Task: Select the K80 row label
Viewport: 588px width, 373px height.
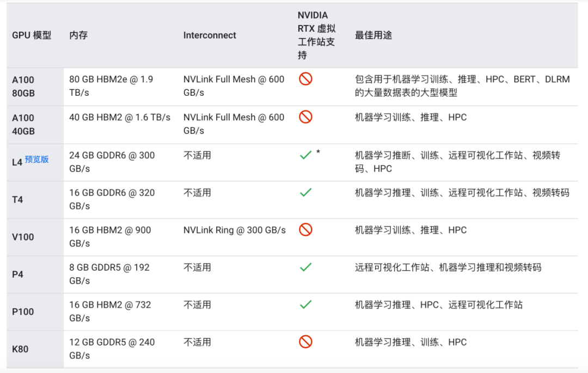Action: click(x=20, y=350)
